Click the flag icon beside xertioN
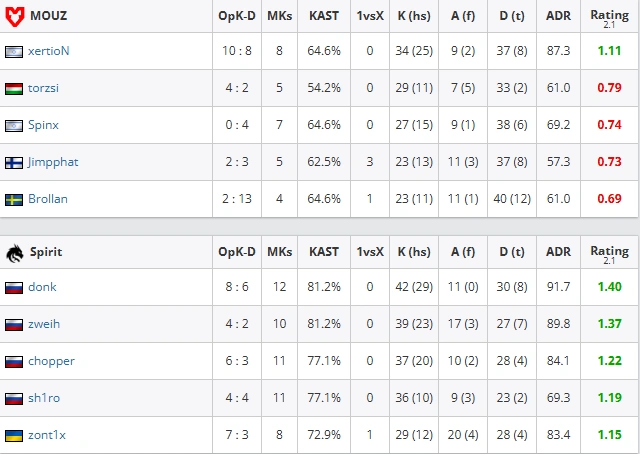 tap(14, 52)
